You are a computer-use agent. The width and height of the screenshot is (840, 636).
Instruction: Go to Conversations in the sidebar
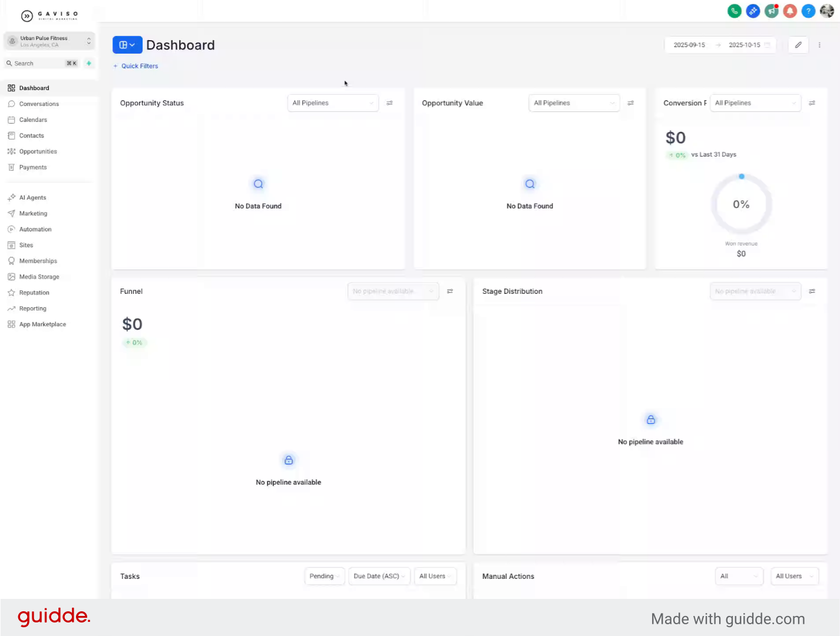click(39, 104)
